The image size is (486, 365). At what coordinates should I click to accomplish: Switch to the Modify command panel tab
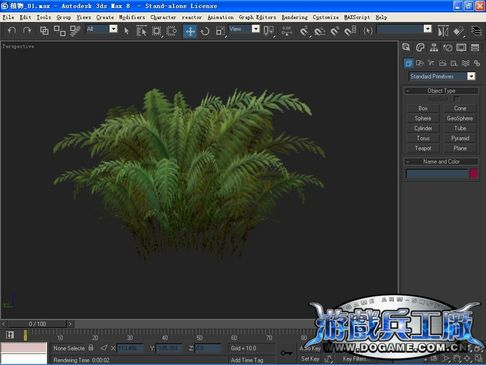pos(420,47)
